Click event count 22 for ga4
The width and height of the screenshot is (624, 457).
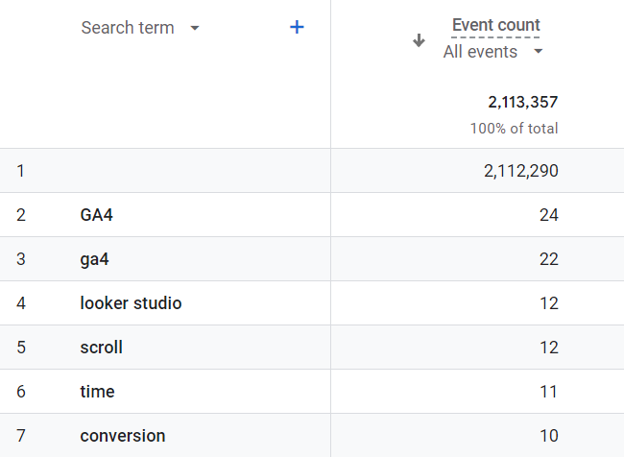point(548,259)
